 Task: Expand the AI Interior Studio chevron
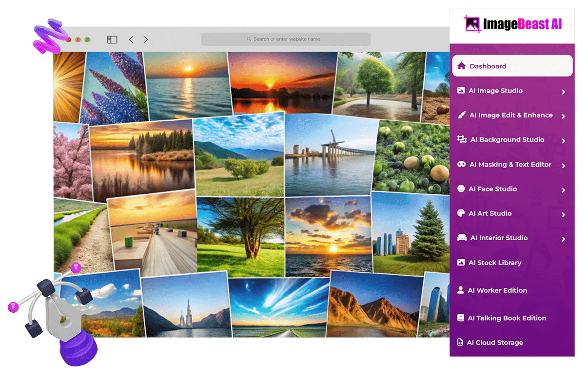(x=563, y=239)
